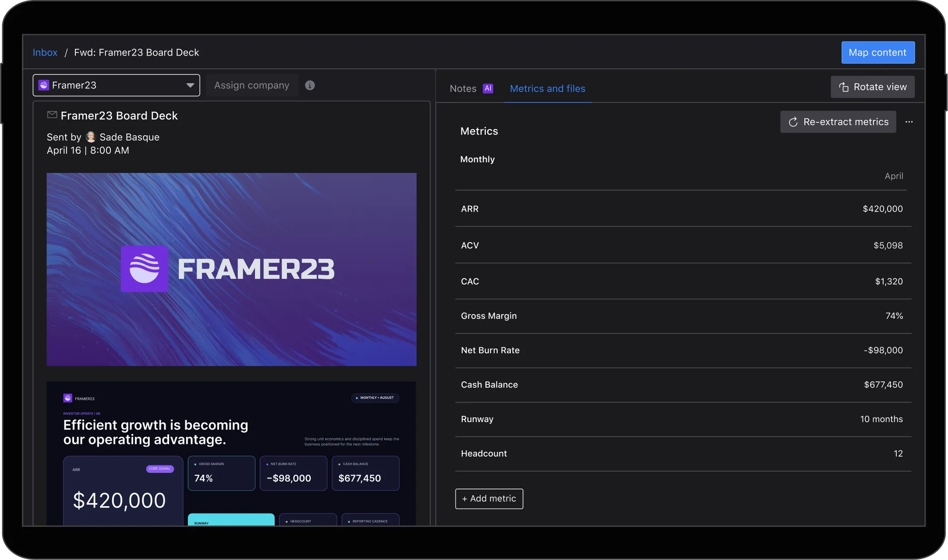Click the Fwd: Framer23 Board Deck breadcrumb
The image size is (948, 560).
click(137, 53)
